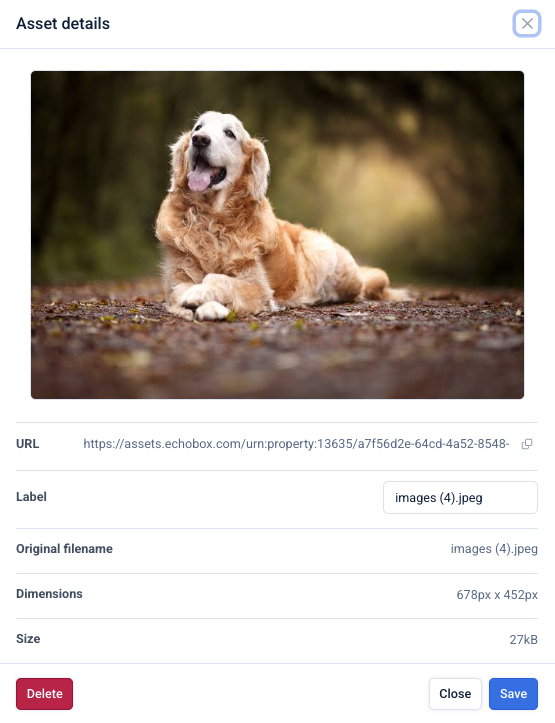Click the leaf-covered ground in the preview
Viewport: 555px width, 723px height.
pyautogui.click(x=278, y=355)
